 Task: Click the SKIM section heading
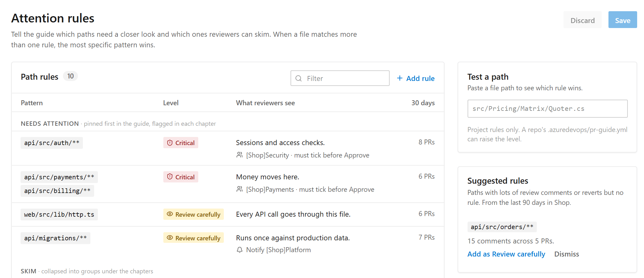28,271
